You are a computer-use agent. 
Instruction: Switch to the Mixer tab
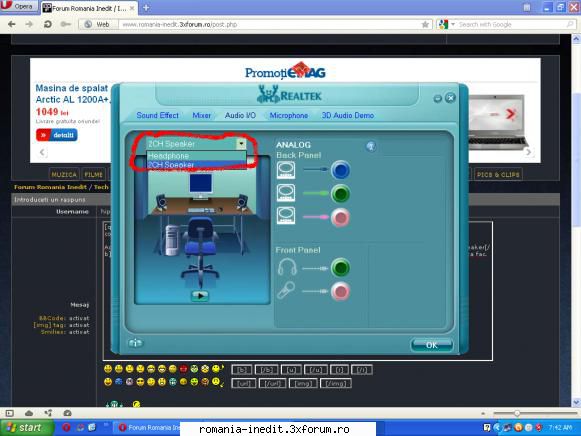pyautogui.click(x=202, y=115)
